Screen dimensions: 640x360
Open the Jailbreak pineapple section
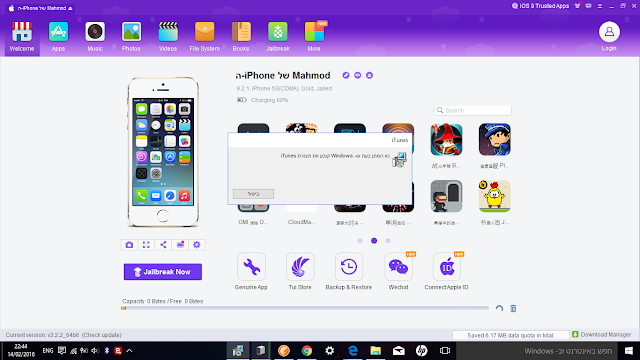[x=278, y=37]
